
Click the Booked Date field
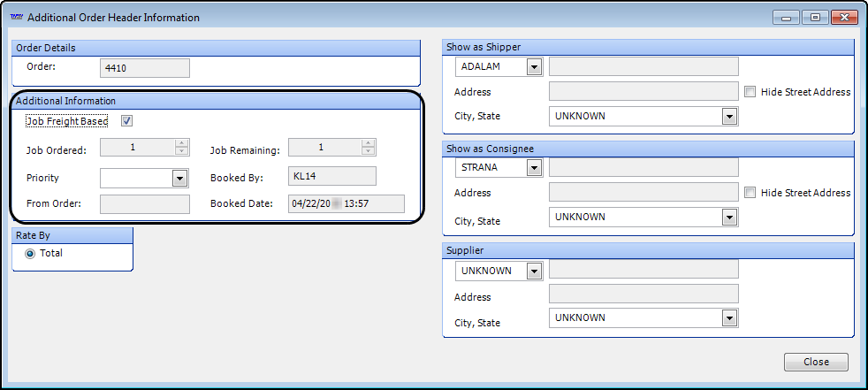point(346,204)
